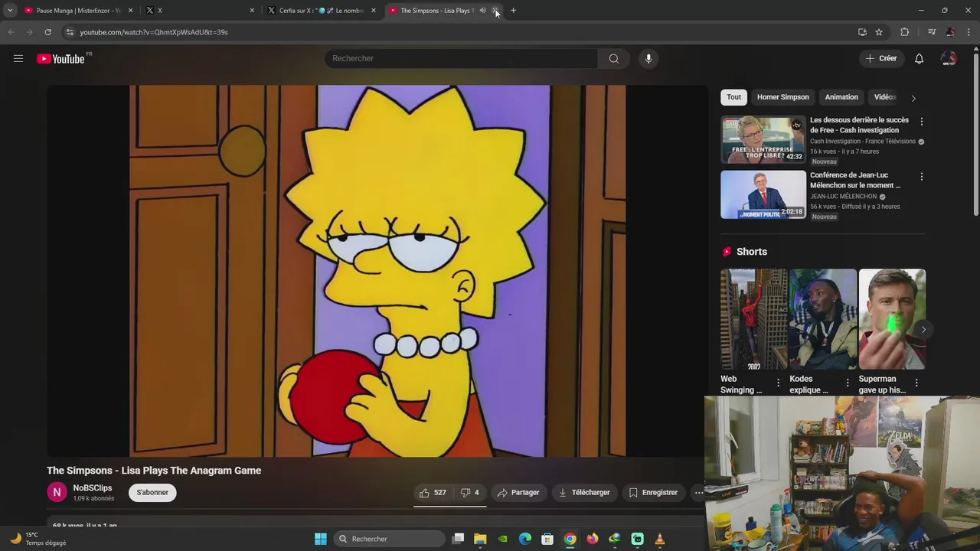Open more actions beside Enregistrer
980x551 pixels.
[x=698, y=493]
